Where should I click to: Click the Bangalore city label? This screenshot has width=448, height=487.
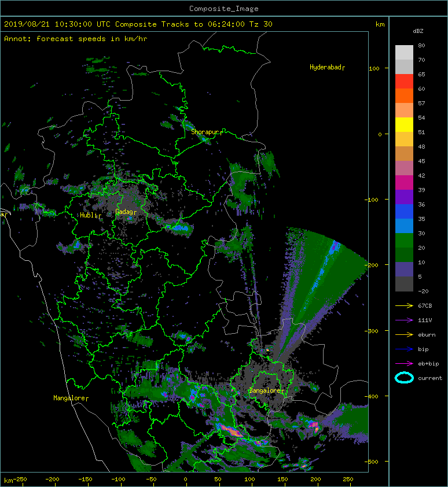pos(266,391)
